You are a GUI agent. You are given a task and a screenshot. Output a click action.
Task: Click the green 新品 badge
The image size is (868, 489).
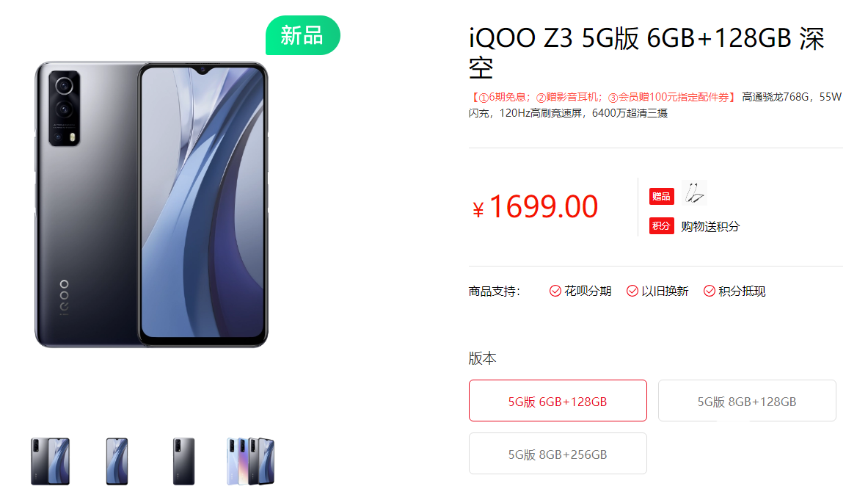point(303,35)
